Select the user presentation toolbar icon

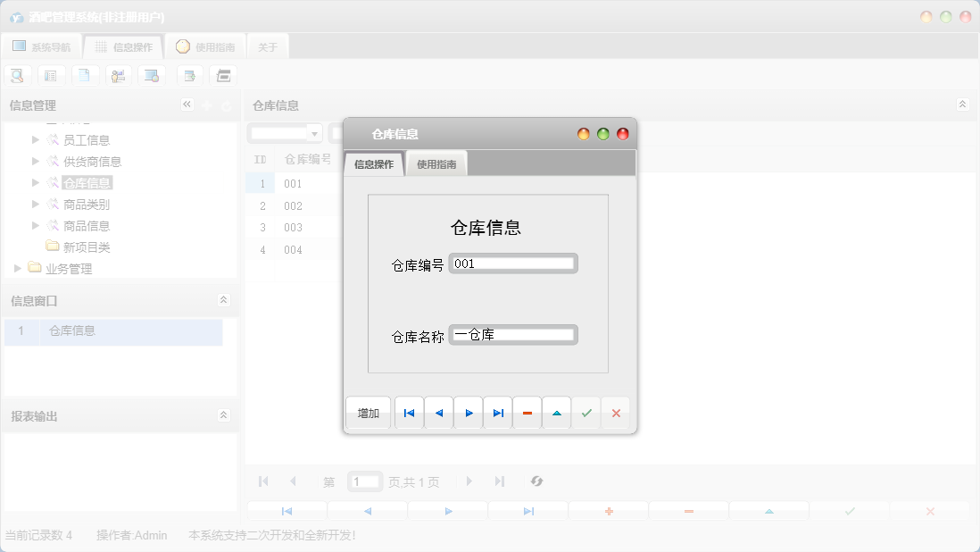tap(118, 75)
